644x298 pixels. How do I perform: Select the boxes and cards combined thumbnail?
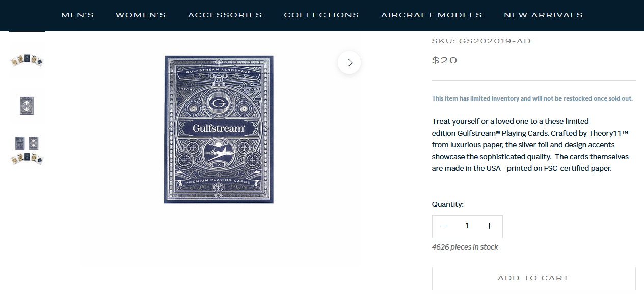pos(27,151)
